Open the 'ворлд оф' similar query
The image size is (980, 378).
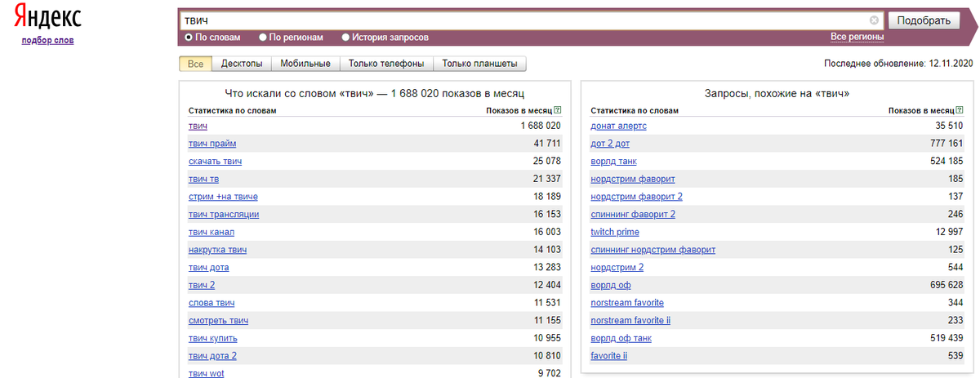point(610,285)
